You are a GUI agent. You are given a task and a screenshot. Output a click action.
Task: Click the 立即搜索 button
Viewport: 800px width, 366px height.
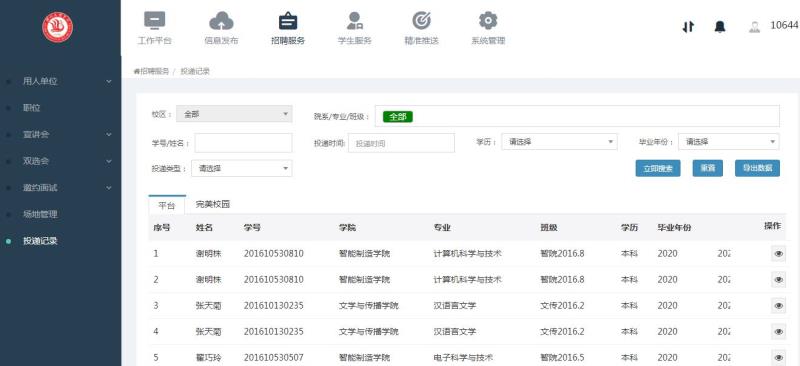click(658, 168)
